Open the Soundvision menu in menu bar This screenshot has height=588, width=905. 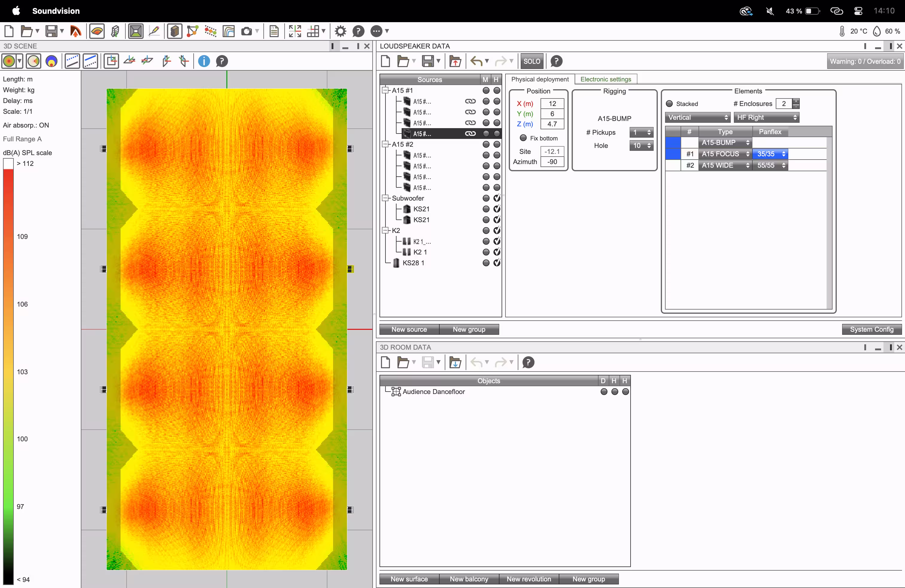pos(56,11)
